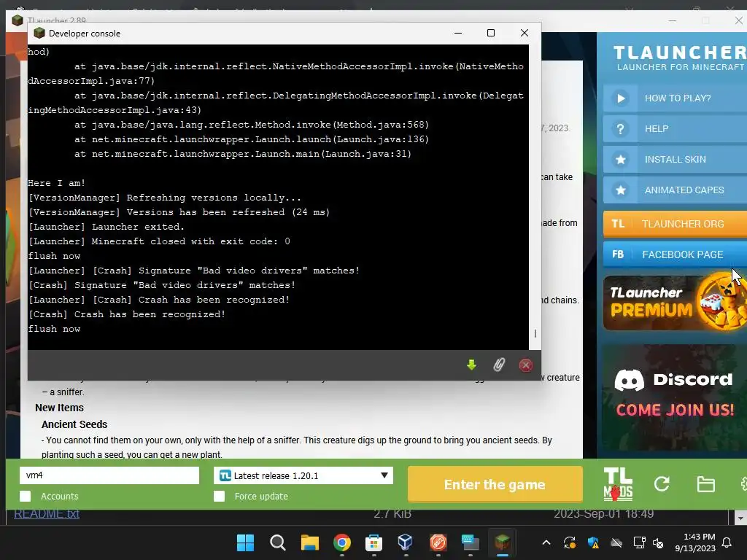Click '[Crash] Crash has been recognized!' console line
The width and height of the screenshot is (747, 560).
126,314
